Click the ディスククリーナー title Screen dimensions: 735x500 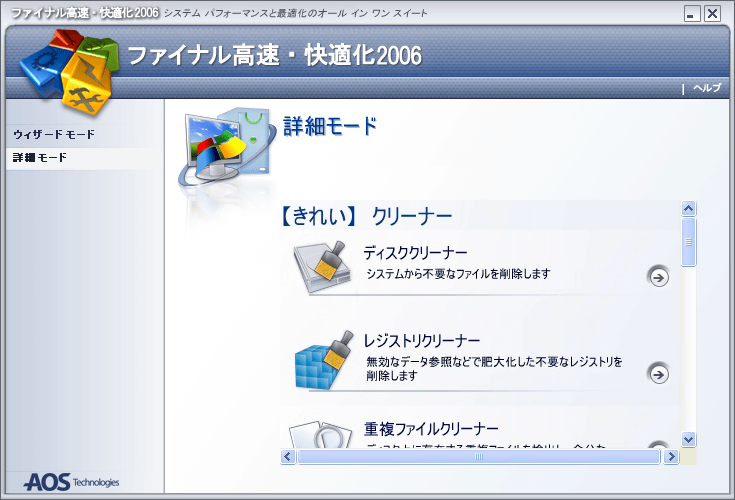point(415,253)
